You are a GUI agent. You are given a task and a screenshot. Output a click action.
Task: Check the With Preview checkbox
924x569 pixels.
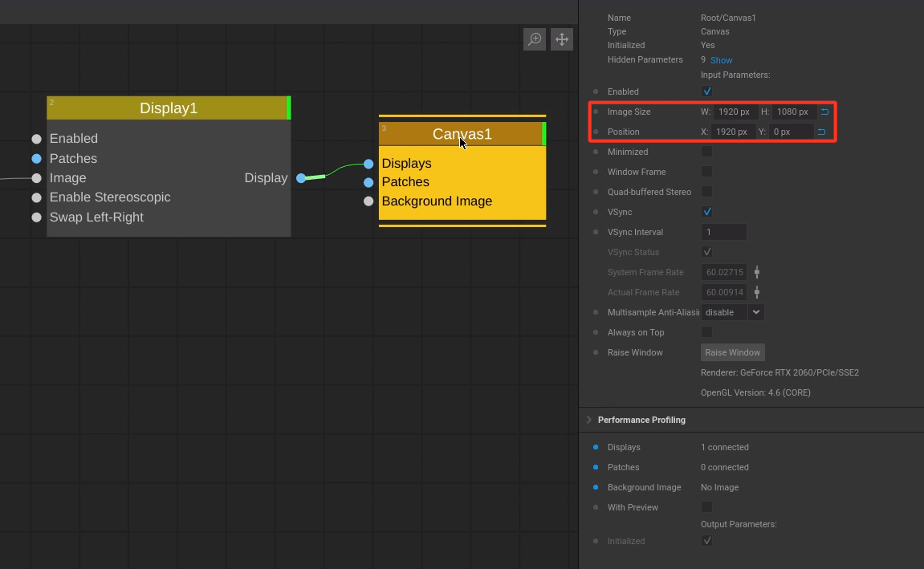[706, 507]
